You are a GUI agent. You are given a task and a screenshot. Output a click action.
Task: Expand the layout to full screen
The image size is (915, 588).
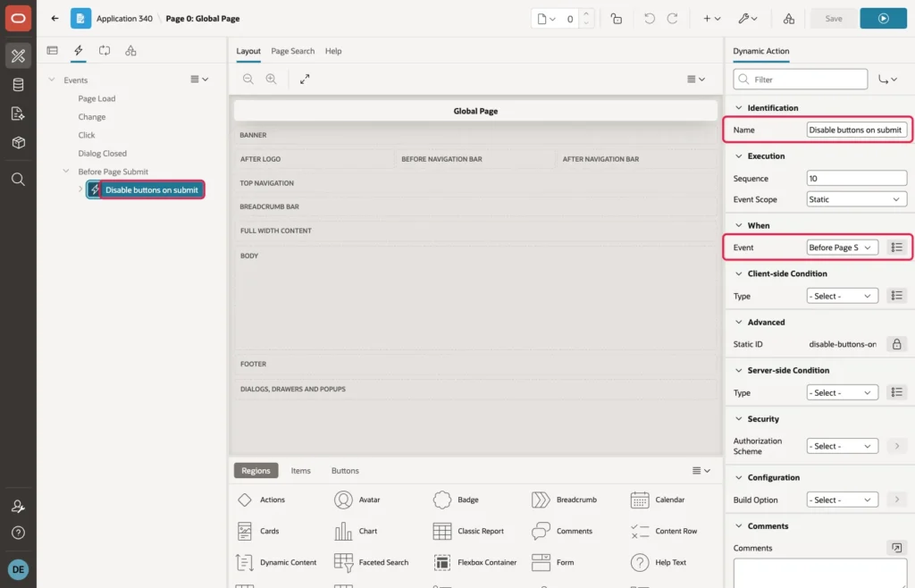coord(305,79)
